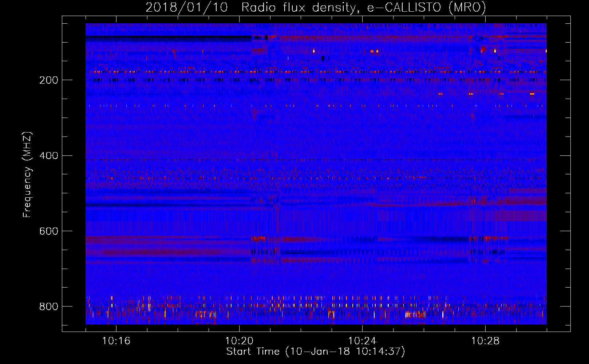Click the plot title '2018/01/10 Radio flux density, e-CALLISTO (MRO)'
The height and width of the screenshot is (364, 589).
click(316, 8)
